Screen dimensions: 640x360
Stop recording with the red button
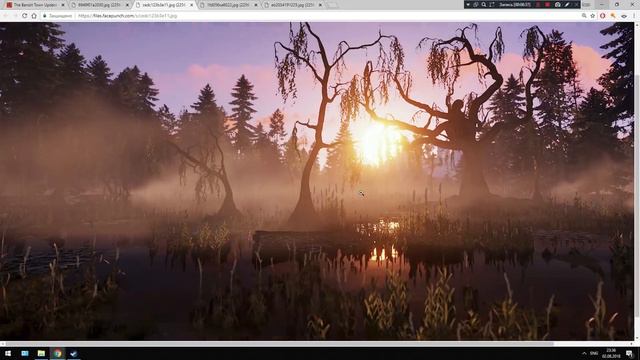point(547,4)
